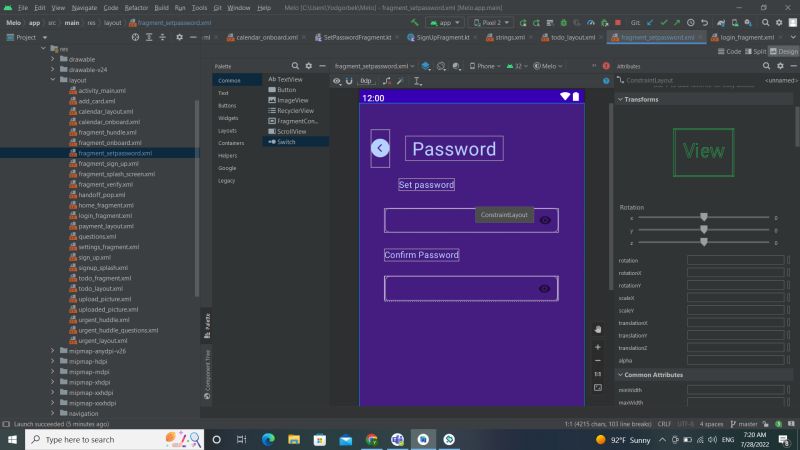Screen dimensions: 800x450
Task: Open Phone device type dropdown
Action: point(485,66)
